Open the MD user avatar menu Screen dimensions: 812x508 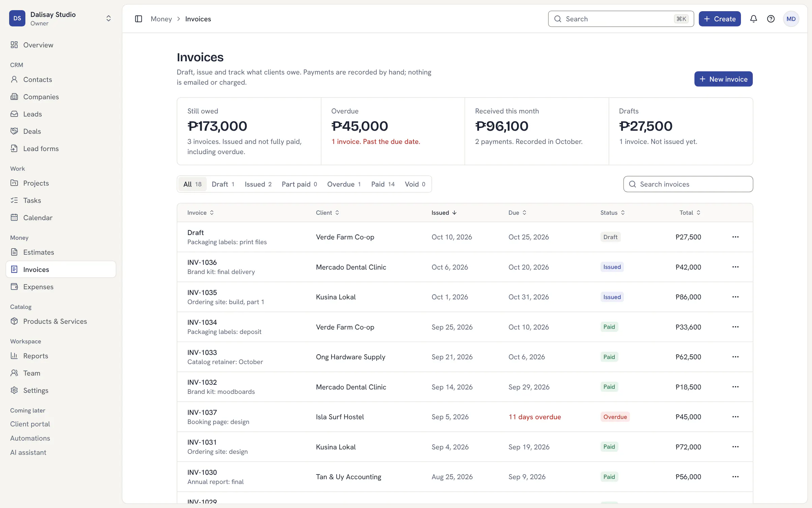point(791,19)
